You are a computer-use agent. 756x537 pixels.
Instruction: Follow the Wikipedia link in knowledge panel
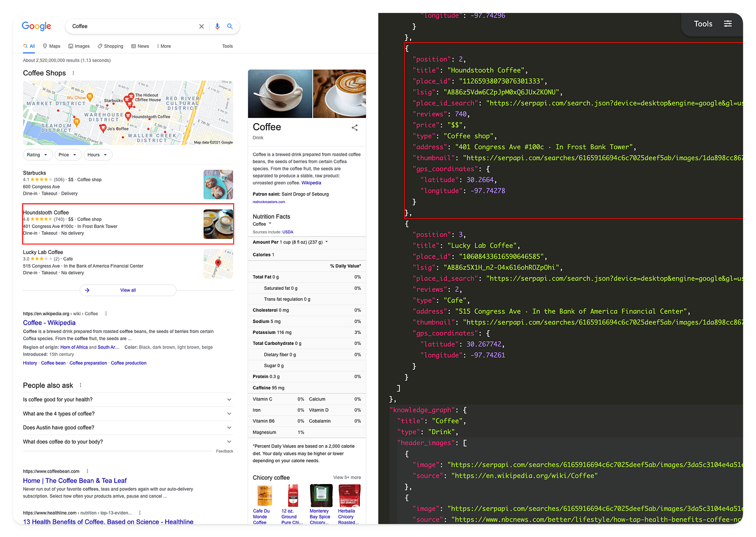(312, 183)
